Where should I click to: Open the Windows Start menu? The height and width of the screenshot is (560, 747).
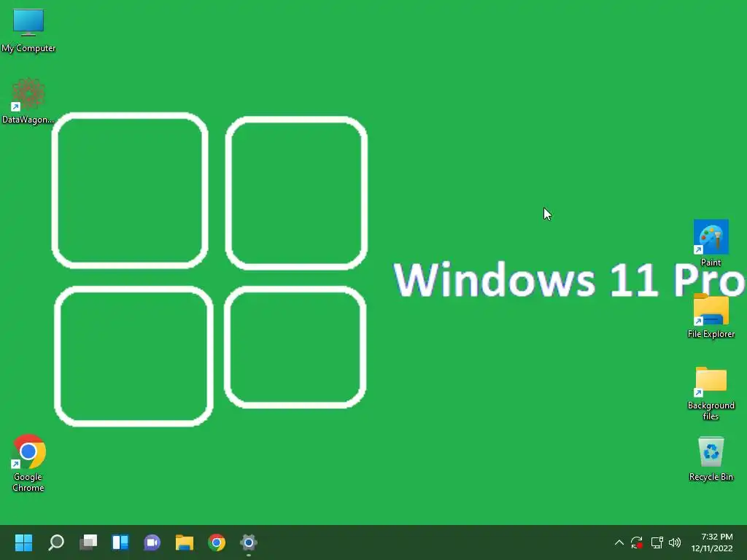click(23, 542)
